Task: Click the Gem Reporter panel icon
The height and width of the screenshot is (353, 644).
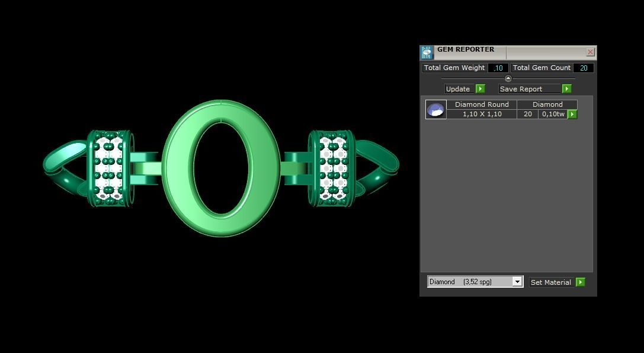Action: pos(427,52)
